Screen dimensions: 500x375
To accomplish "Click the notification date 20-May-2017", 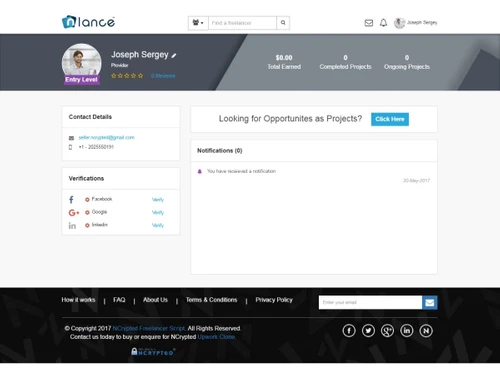I will [416, 181].
